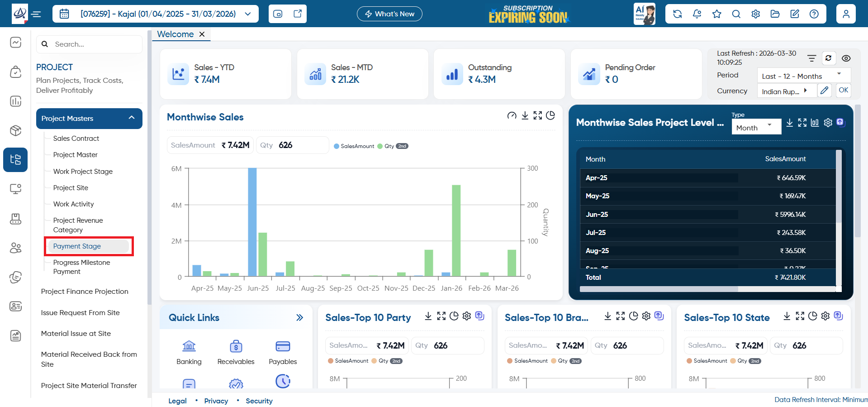Image resolution: width=868 pixels, height=407 pixels.
Task: Open the help question mark icon
Action: click(814, 14)
